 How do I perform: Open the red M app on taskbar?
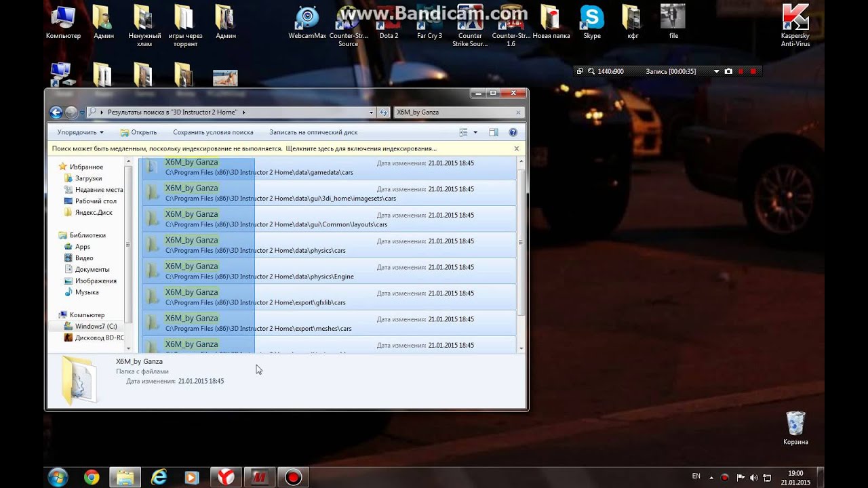pyautogui.click(x=259, y=478)
